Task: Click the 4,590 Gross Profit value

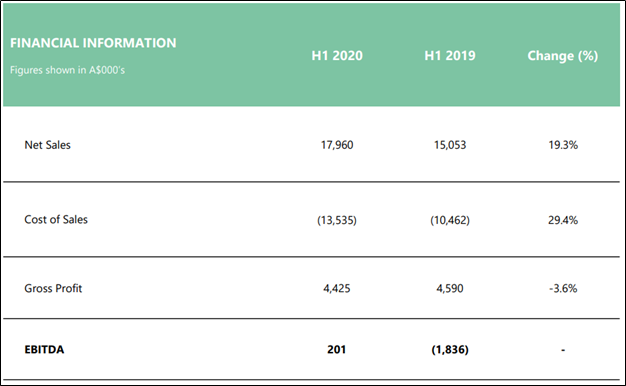Action: point(450,288)
